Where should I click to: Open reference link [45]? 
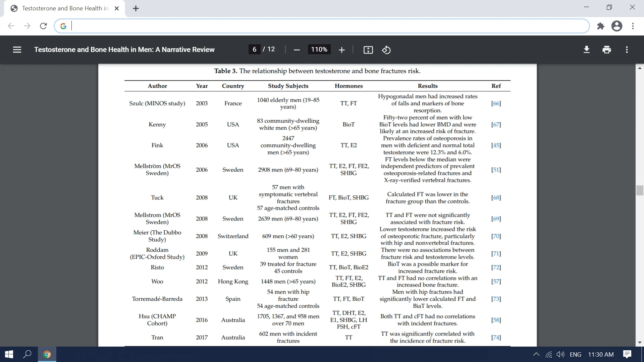point(496,145)
